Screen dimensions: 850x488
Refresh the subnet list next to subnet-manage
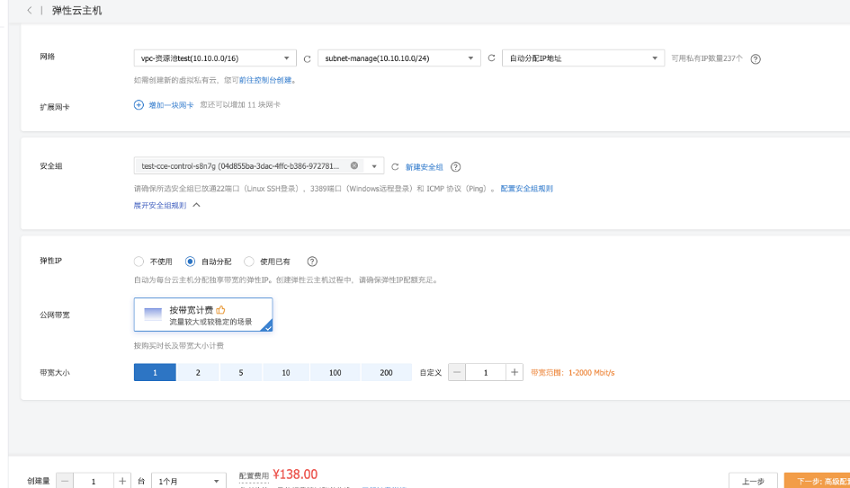click(x=491, y=58)
